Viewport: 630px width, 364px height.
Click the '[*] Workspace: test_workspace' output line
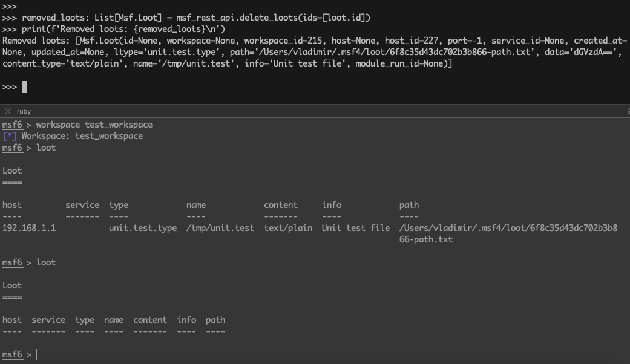[73, 136]
